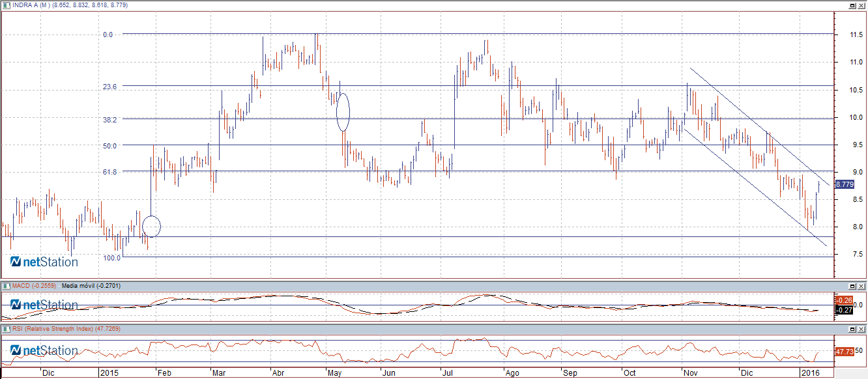Open the MACD panel menu icon
The height and width of the screenshot is (379, 868).
(x=6, y=286)
